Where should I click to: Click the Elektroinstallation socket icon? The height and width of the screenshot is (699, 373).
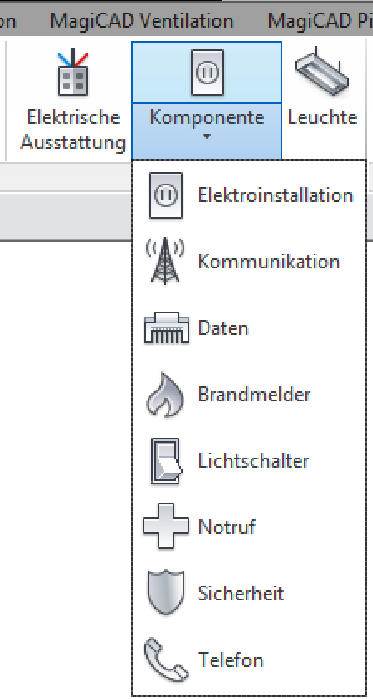[166, 195]
